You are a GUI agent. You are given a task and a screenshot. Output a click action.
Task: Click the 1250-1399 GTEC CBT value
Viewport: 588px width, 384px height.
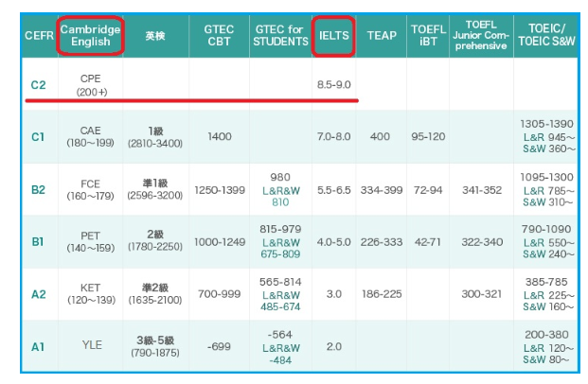220,190
